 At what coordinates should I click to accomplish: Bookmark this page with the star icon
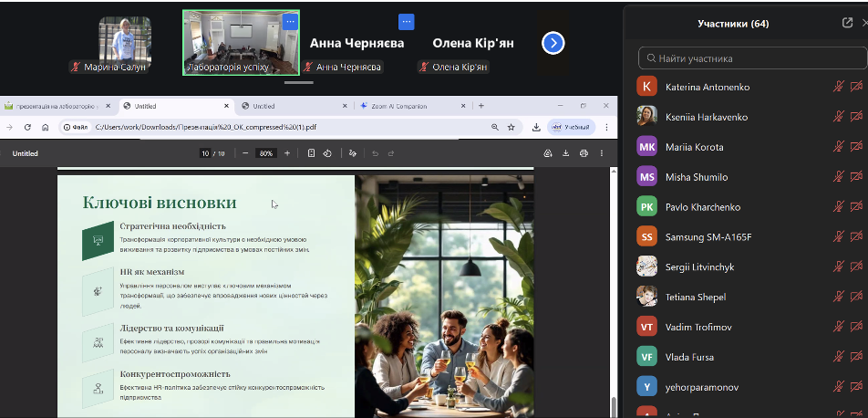[512, 127]
